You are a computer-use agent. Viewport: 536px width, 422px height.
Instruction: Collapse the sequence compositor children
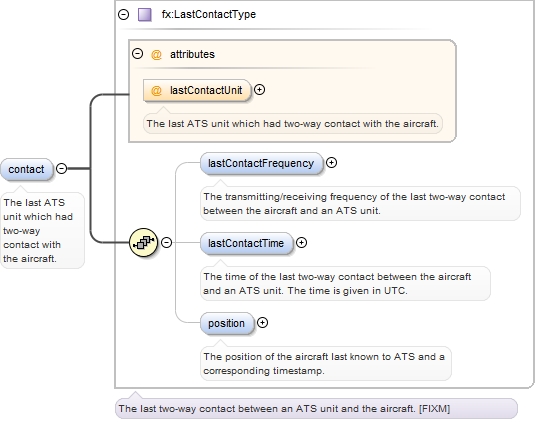point(166,243)
